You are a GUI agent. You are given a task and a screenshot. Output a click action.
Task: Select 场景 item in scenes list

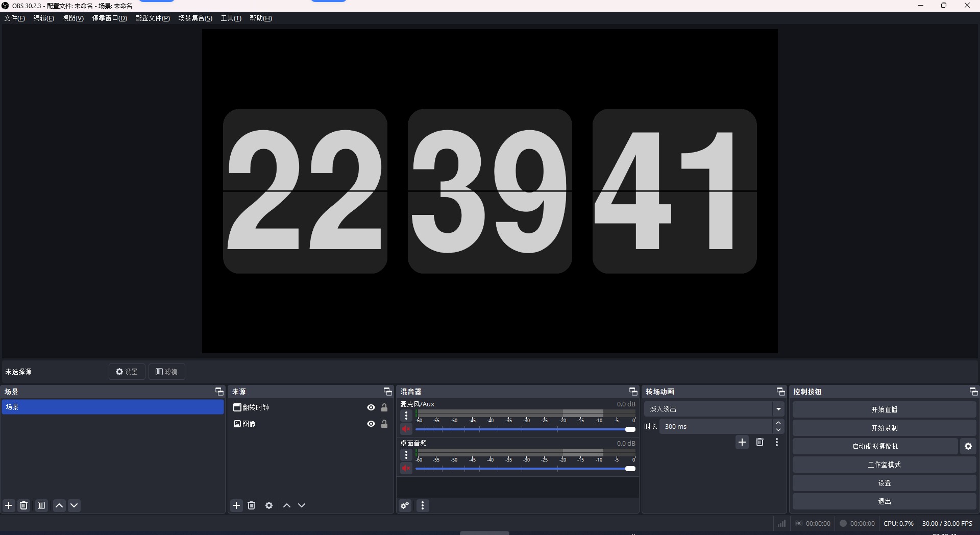(x=112, y=407)
